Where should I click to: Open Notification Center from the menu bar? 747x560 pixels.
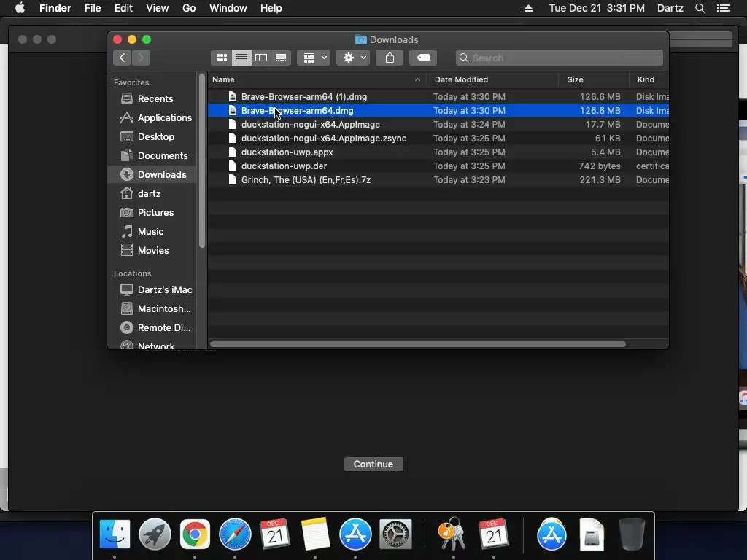point(723,8)
